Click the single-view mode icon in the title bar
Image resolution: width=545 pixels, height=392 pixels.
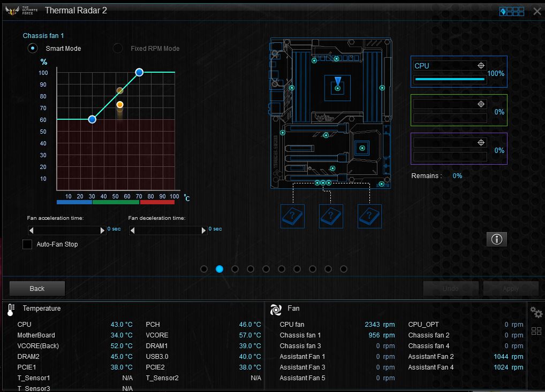pos(503,11)
